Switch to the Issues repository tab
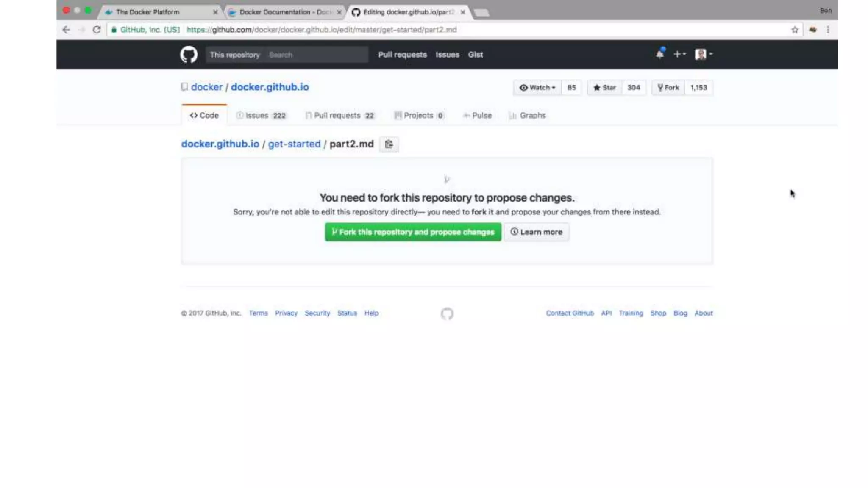Image resolution: width=868 pixels, height=488 pixels. [261, 116]
